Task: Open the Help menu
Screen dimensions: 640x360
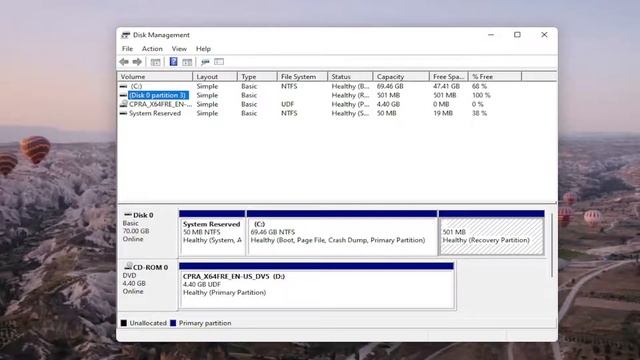Action: [203, 49]
